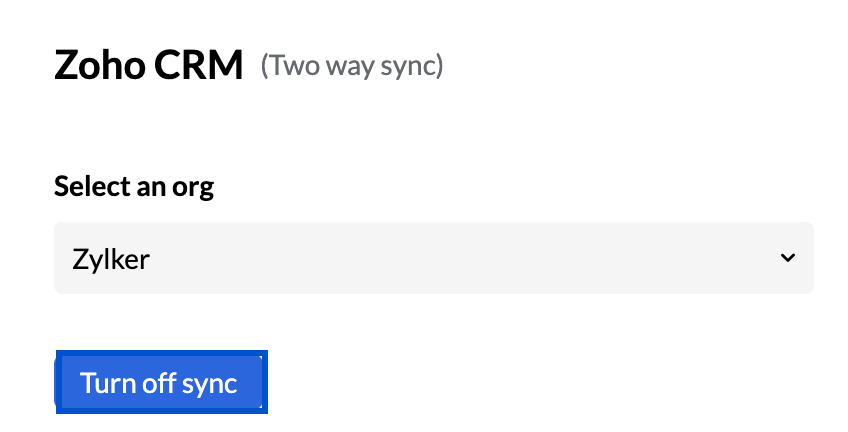The image size is (848, 432).
Task: Click the Zylker text in the field
Action: tap(111, 259)
